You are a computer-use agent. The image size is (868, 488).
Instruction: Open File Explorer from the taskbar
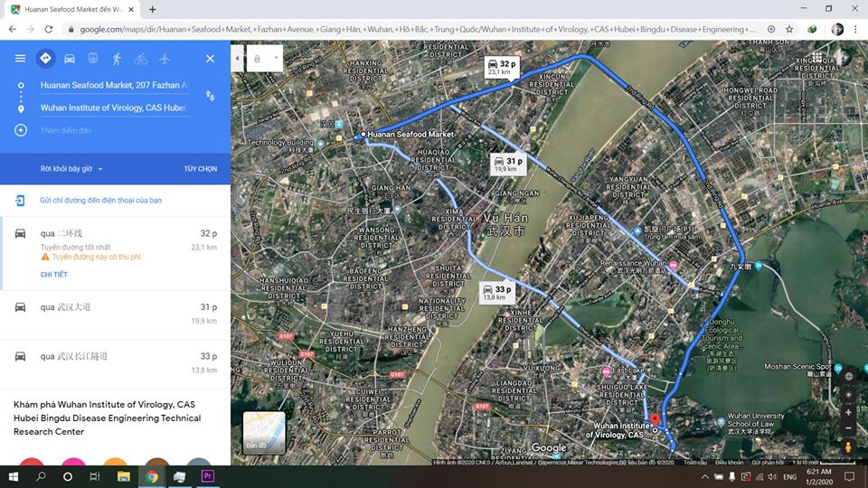[x=124, y=476]
